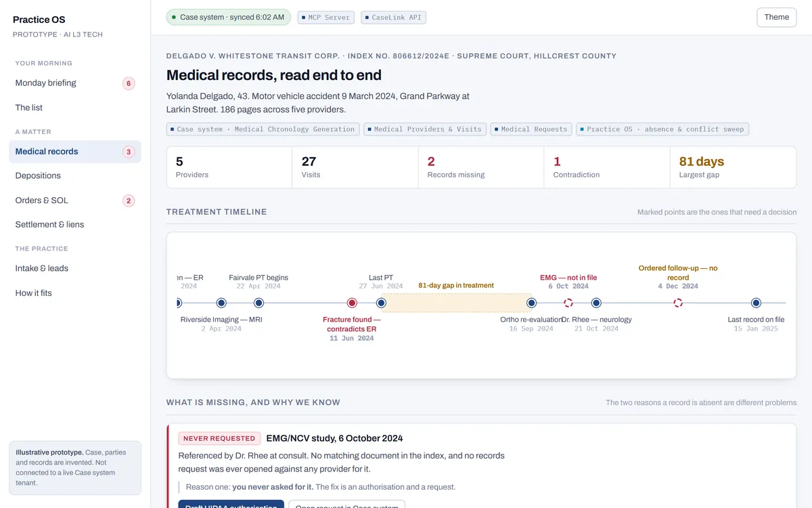Click the 81 days Largest gap card
The width and height of the screenshot is (812, 508).
(733, 167)
